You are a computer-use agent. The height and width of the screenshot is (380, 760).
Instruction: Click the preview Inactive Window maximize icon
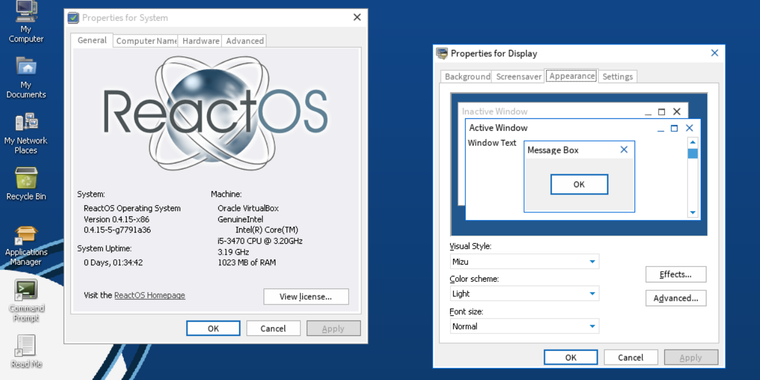(x=662, y=112)
